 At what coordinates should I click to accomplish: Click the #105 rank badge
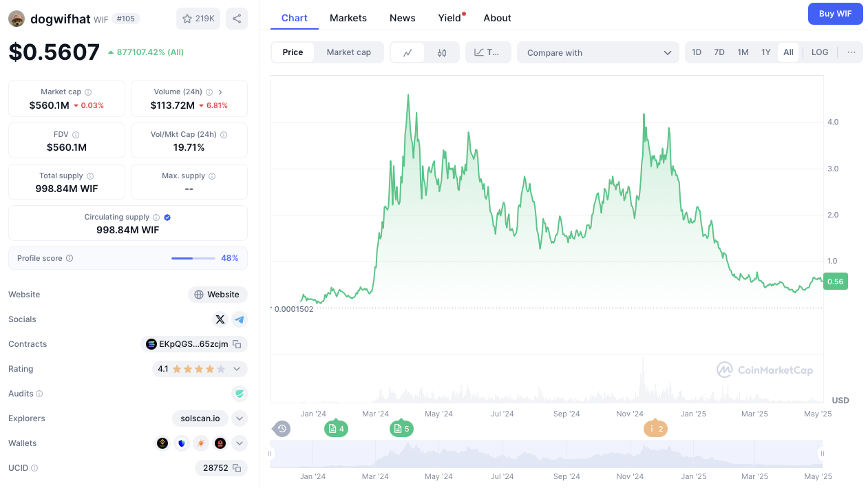[x=126, y=19]
